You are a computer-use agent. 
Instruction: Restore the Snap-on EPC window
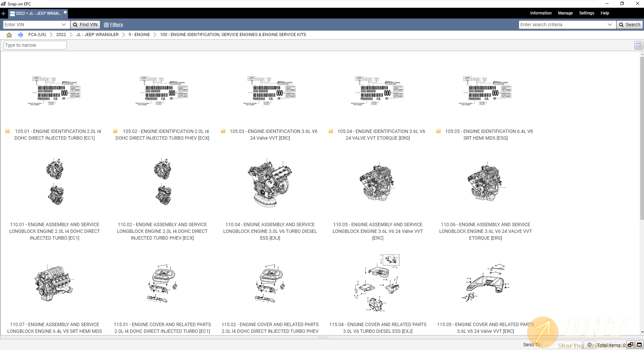[x=622, y=4]
